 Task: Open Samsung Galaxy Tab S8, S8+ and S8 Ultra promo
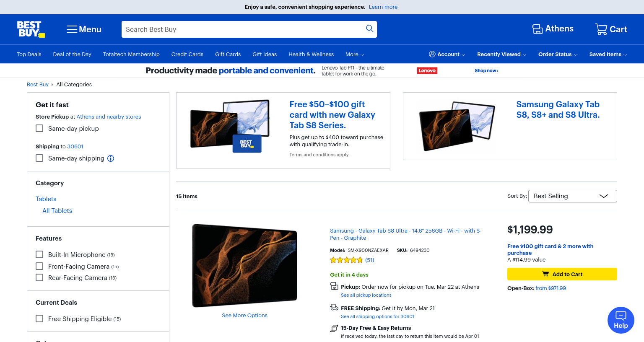coord(558,109)
